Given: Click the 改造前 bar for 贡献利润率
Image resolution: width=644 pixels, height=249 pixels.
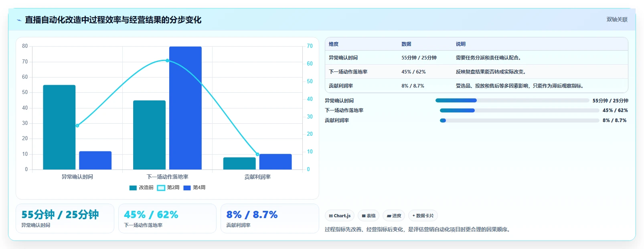Looking at the screenshot, I should pos(239,163).
